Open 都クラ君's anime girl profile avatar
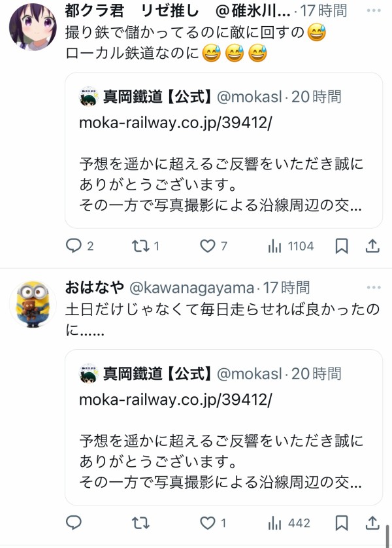This screenshot has height=548, width=392. click(x=33, y=27)
